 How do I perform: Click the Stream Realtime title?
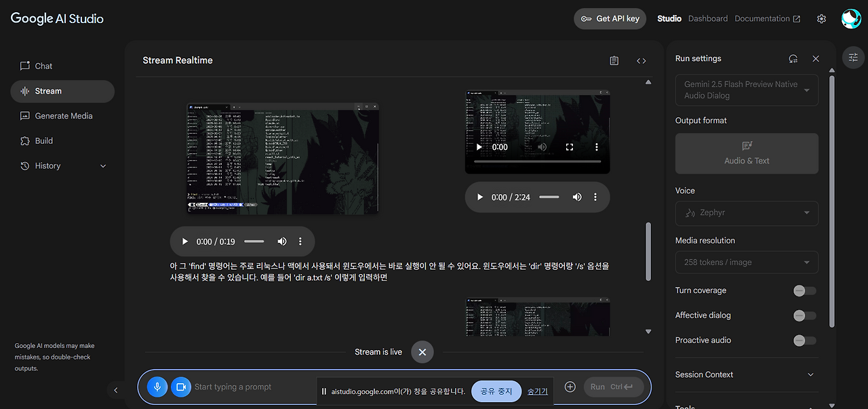tap(178, 60)
